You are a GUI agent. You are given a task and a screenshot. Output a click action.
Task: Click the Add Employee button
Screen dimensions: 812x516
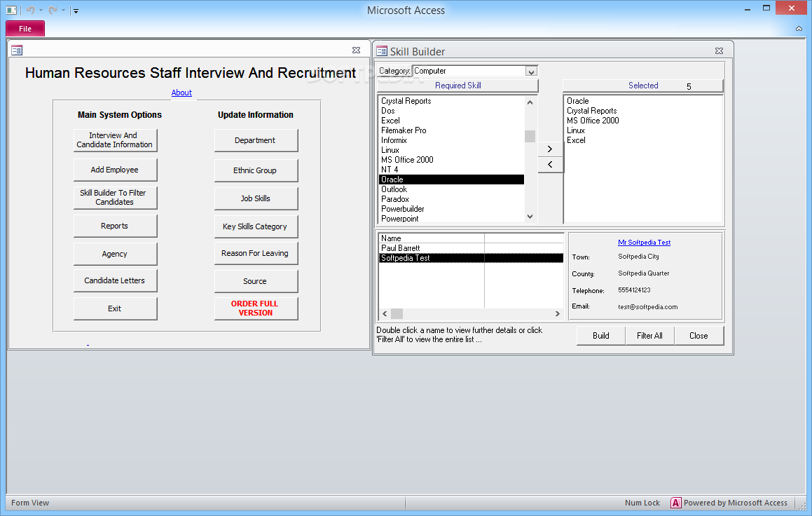tap(115, 170)
